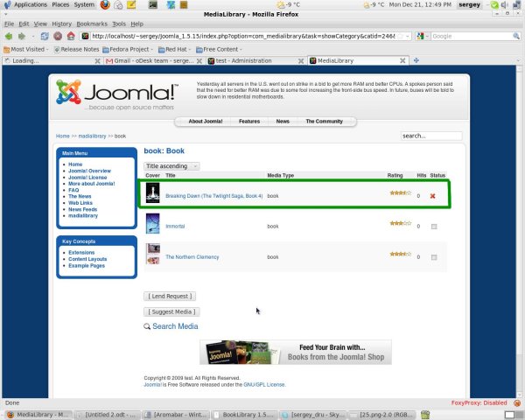Open the File menu
Viewport: 525px width, 420px height.
tap(9, 24)
